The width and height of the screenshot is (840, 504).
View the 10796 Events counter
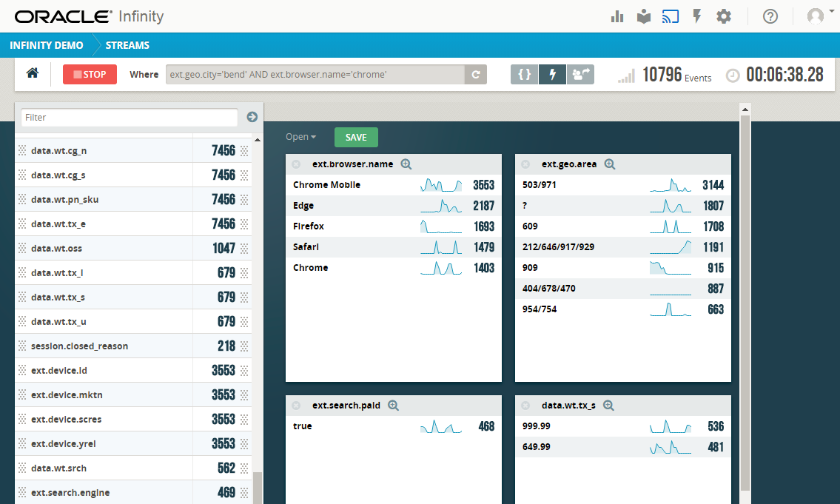pos(677,75)
